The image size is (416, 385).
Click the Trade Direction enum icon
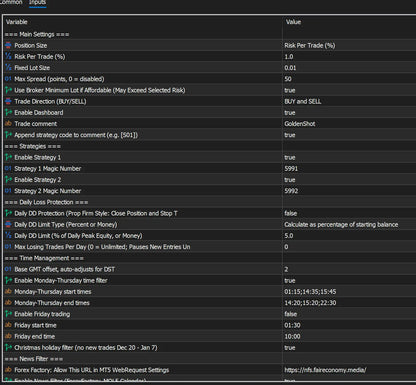[x=8, y=101]
